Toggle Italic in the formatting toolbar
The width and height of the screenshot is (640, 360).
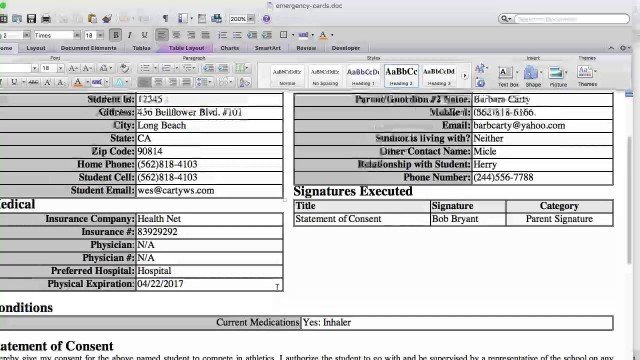pos(129,35)
